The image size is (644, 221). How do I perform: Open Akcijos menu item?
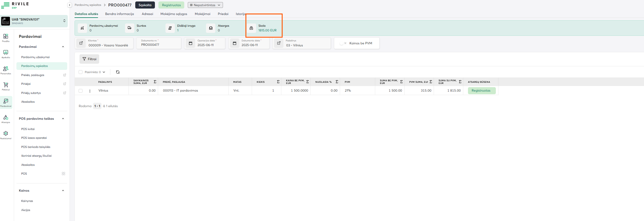26,210
